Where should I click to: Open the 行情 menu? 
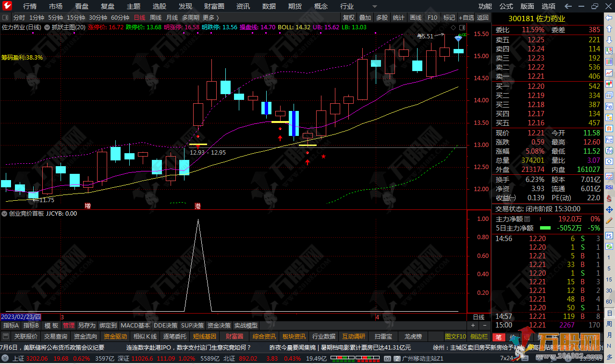(30, 6)
